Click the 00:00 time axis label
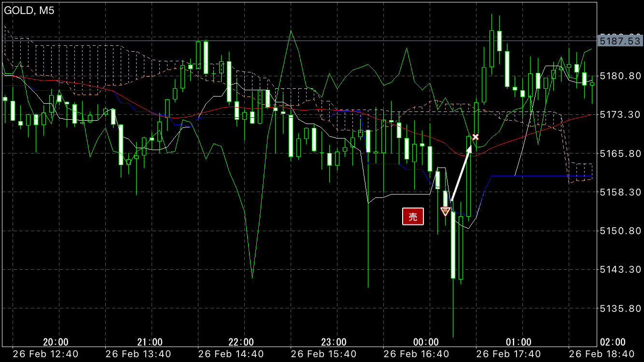This screenshot has width=644, height=362. [426, 342]
